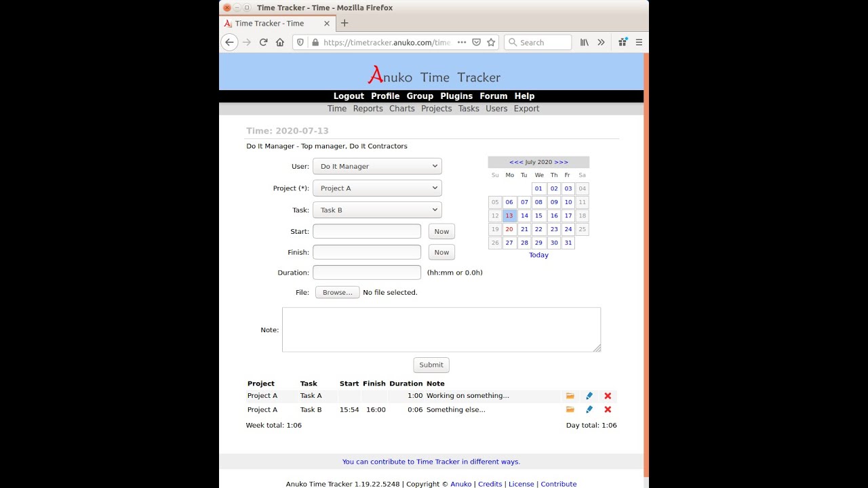Viewport: 868px width, 488px height.
Task: Go to next month in calendar
Action: pos(561,162)
